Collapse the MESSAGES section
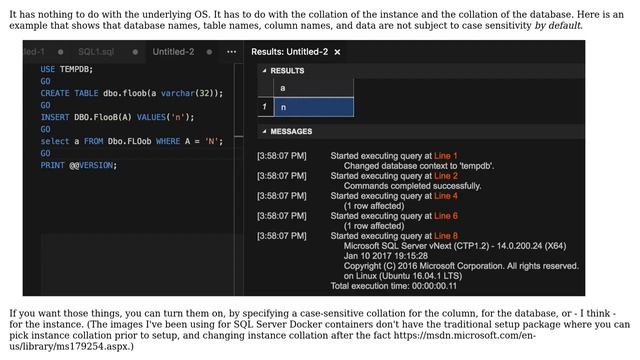Screen dimensions: 640x360 click(264, 131)
